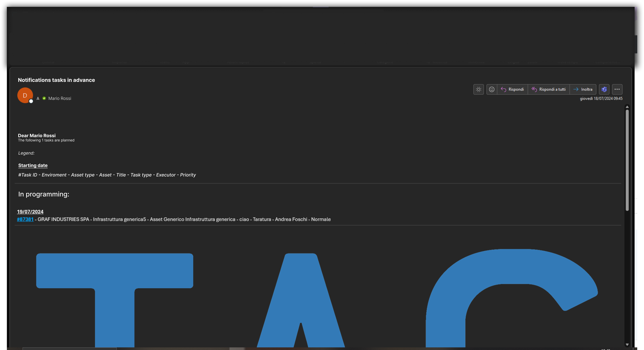Click recipient name Mario Rossi
Screen dimensions: 644x350
pos(60,98)
